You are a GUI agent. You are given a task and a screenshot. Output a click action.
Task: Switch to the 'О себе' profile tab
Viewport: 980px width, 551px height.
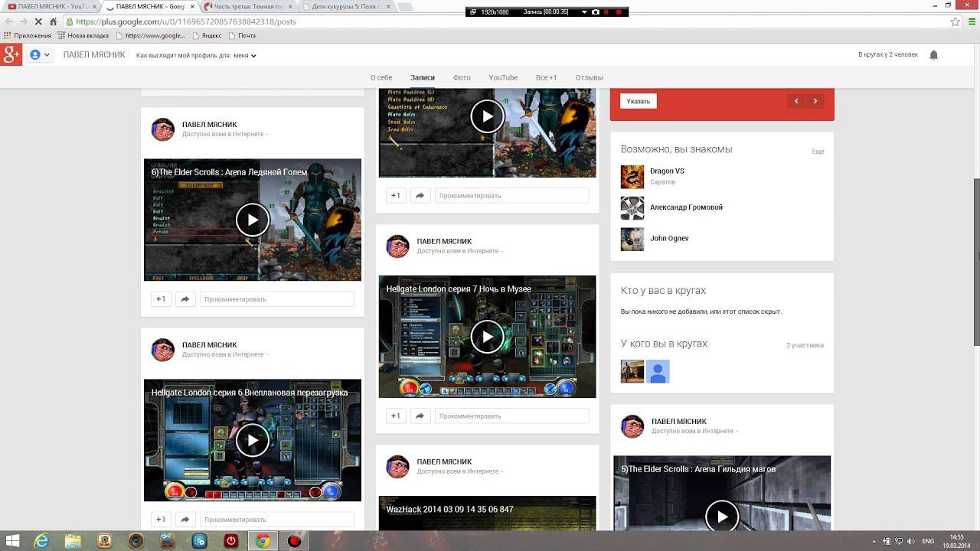[381, 77]
